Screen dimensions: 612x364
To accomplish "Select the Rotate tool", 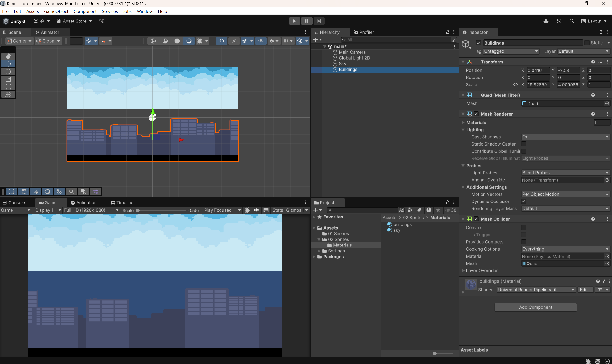I will pyautogui.click(x=8, y=71).
